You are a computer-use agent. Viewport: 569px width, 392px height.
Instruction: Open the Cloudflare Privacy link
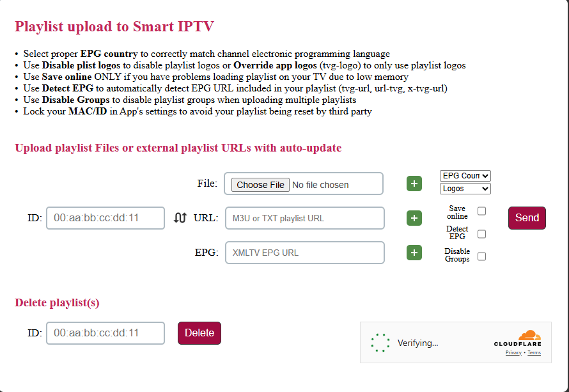click(513, 353)
